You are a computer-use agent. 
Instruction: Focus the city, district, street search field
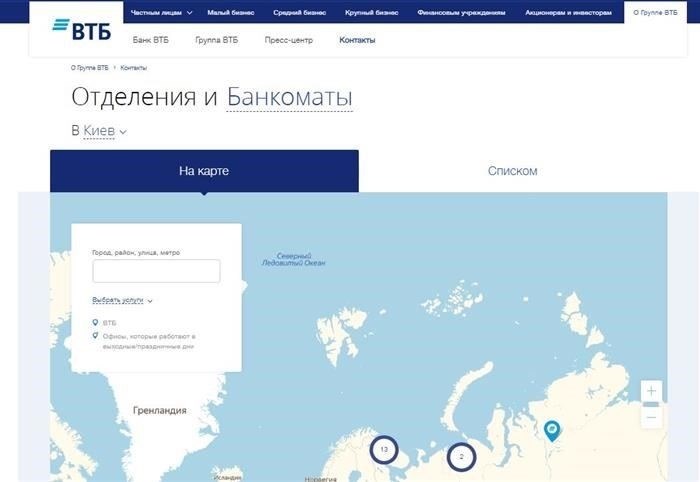(x=156, y=271)
